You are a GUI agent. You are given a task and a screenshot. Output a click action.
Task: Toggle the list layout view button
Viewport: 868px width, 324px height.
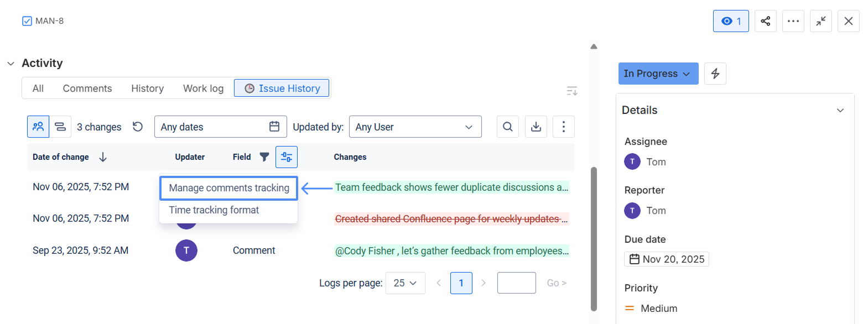coord(60,127)
